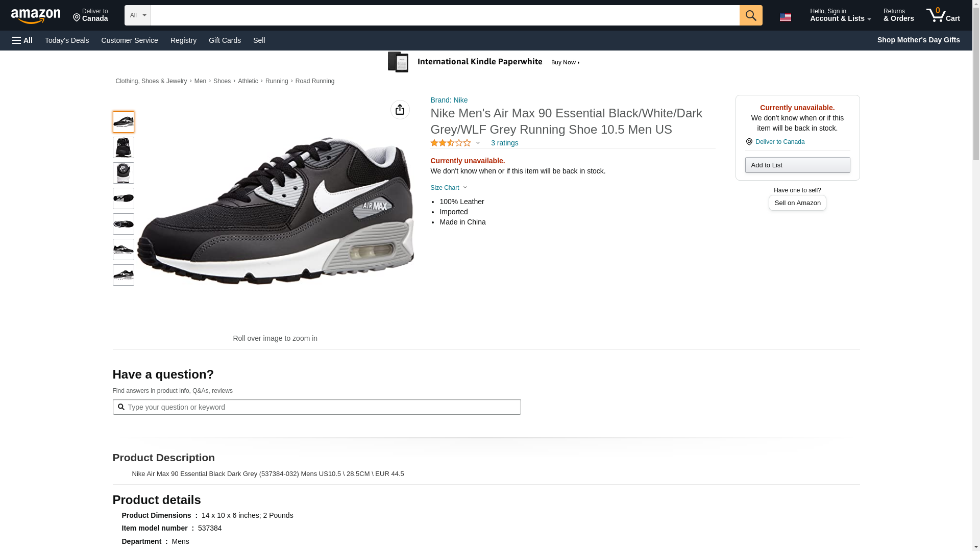Open Today's Deals in navigation bar
The height and width of the screenshot is (551, 980).
tap(67, 40)
